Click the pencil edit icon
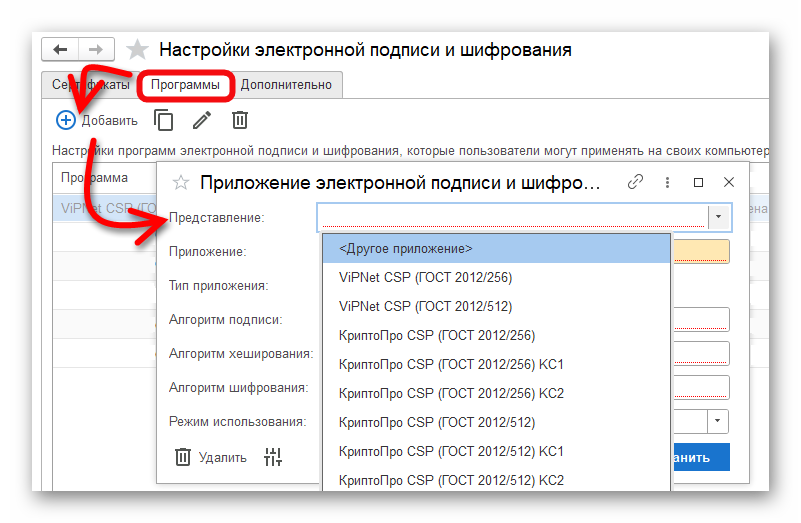 (202, 121)
